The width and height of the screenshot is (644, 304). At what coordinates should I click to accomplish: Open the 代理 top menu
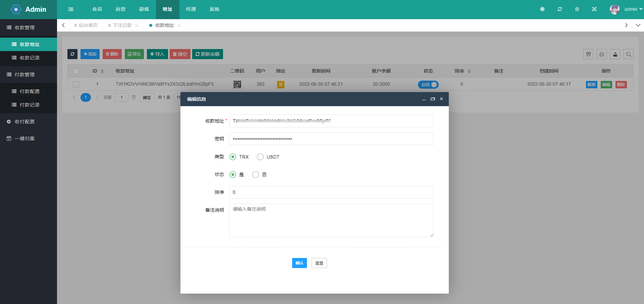pyautogui.click(x=191, y=9)
